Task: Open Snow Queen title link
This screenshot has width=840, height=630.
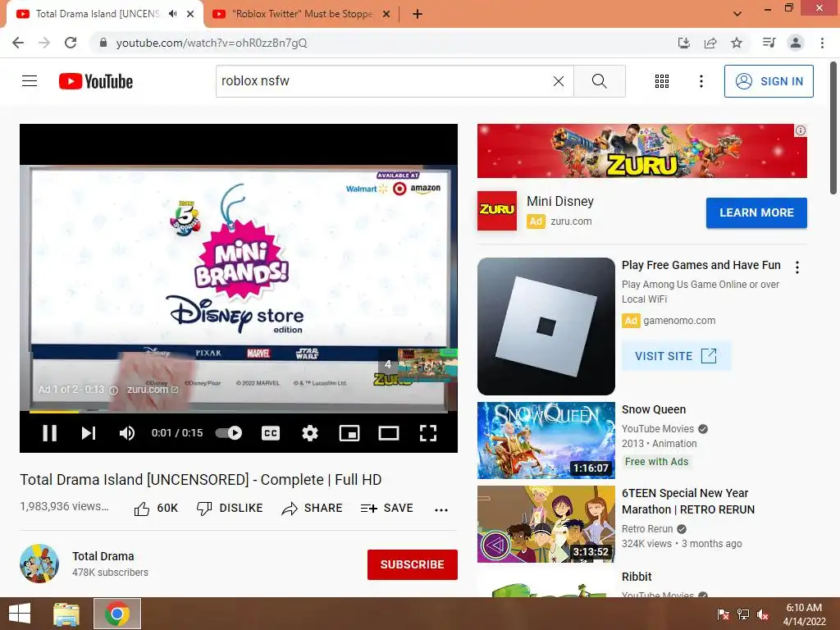Action: click(x=654, y=409)
